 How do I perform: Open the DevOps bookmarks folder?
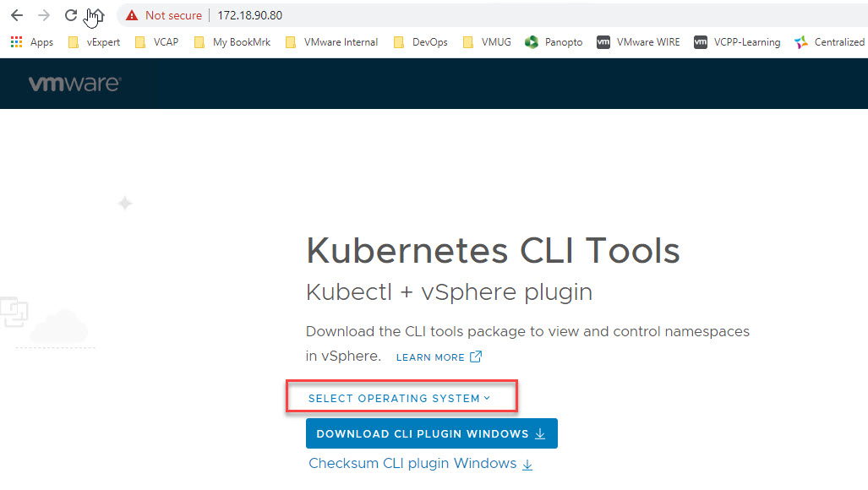(x=421, y=42)
